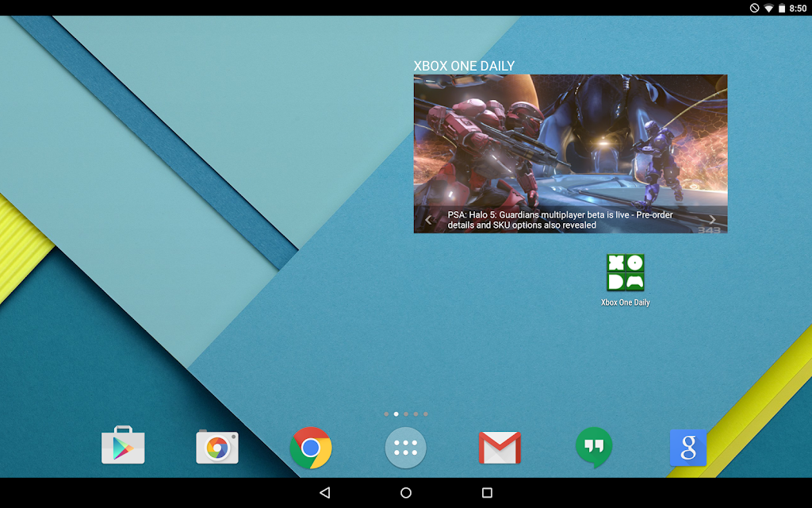Open the Chrome browser
Screen dimensions: 812x508
(x=311, y=448)
